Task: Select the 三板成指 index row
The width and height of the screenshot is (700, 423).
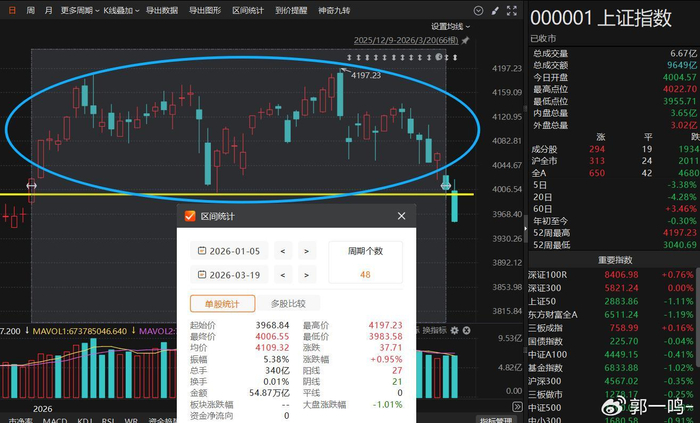Action: pyautogui.click(x=611, y=328)
